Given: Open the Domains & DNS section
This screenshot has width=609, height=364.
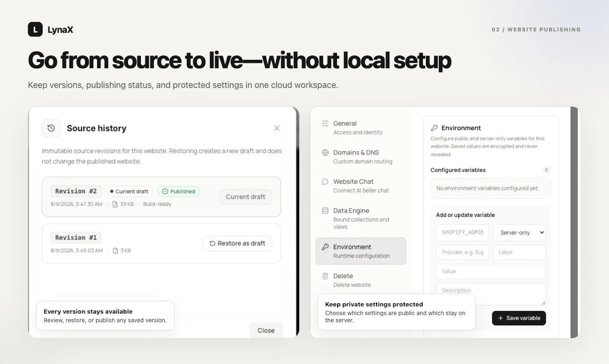Looking at the screenshot, I should click(360, 157).
